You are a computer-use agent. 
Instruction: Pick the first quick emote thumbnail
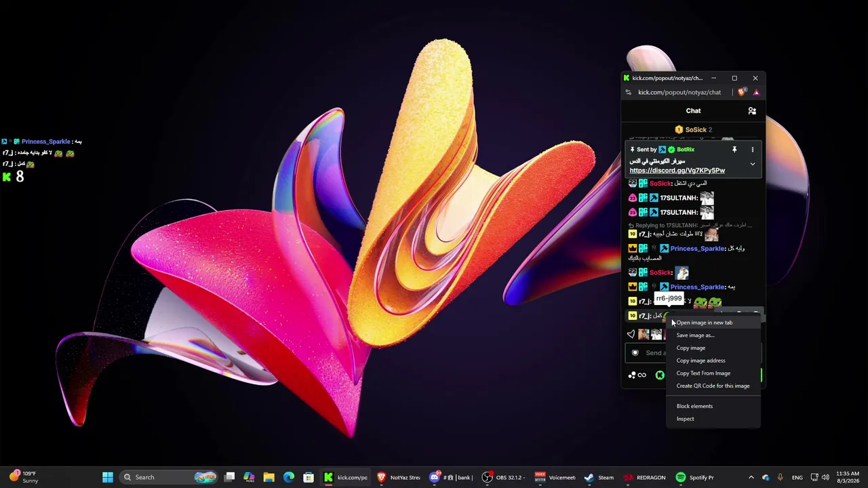643,334
